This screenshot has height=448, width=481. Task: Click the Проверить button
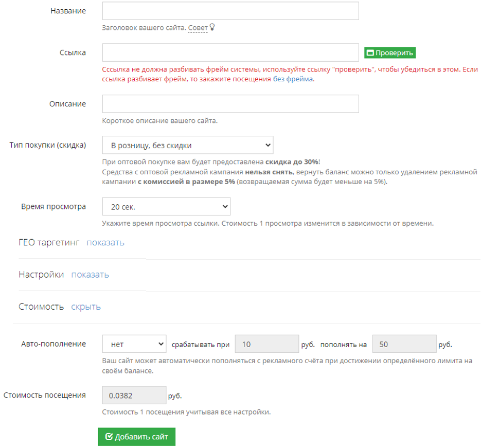(389, 53)
